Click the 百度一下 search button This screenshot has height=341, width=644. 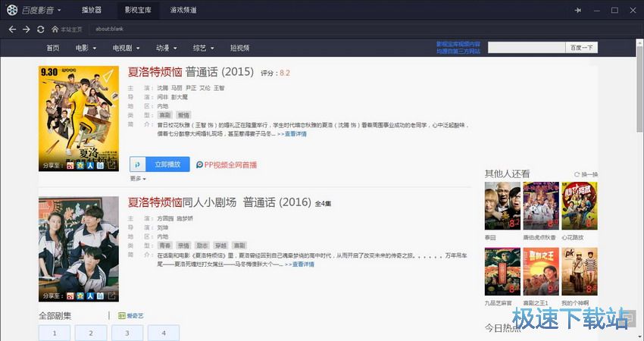pyautogui.click(x=582, y=47)
